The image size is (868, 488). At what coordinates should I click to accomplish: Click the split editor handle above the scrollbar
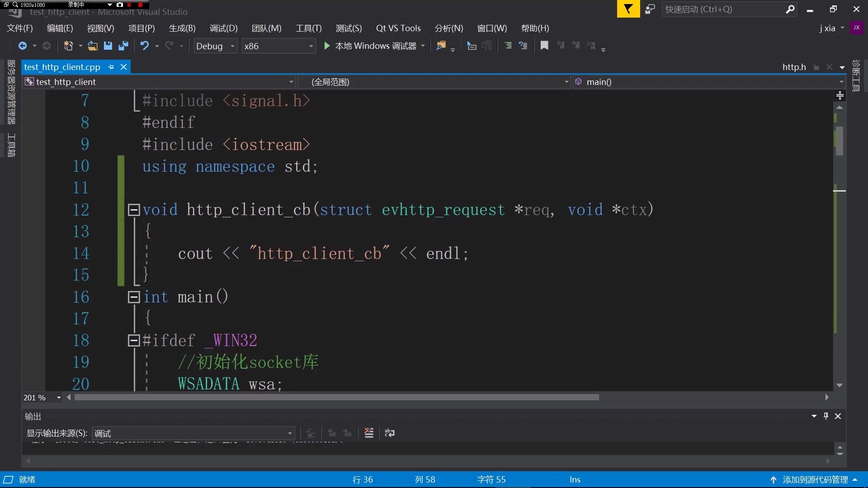coord(840,95)
